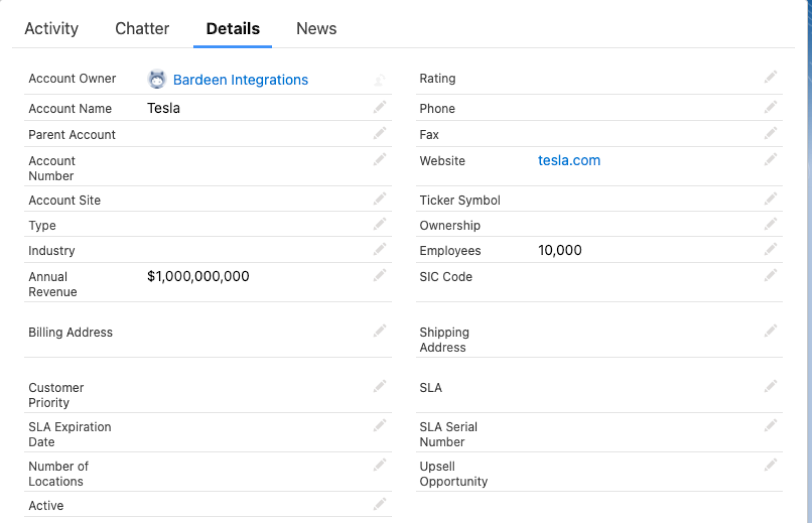Edit the Industry field
The height and width of the screenshot is (523, 812).
380,249
